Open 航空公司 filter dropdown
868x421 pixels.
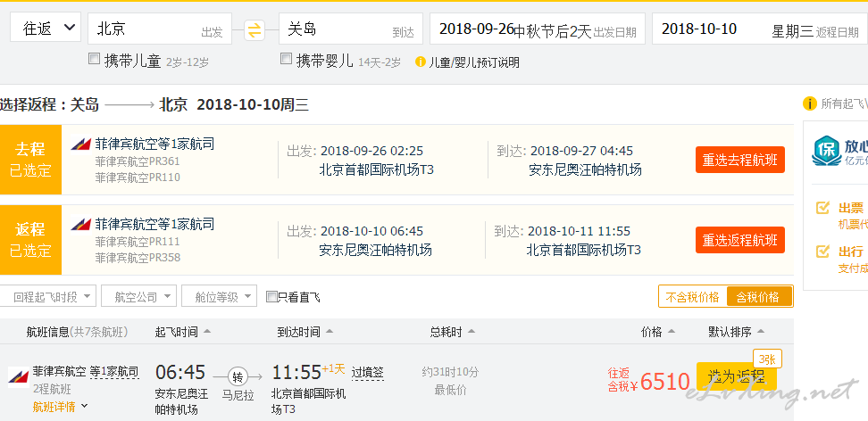click(x=139, y=296)
